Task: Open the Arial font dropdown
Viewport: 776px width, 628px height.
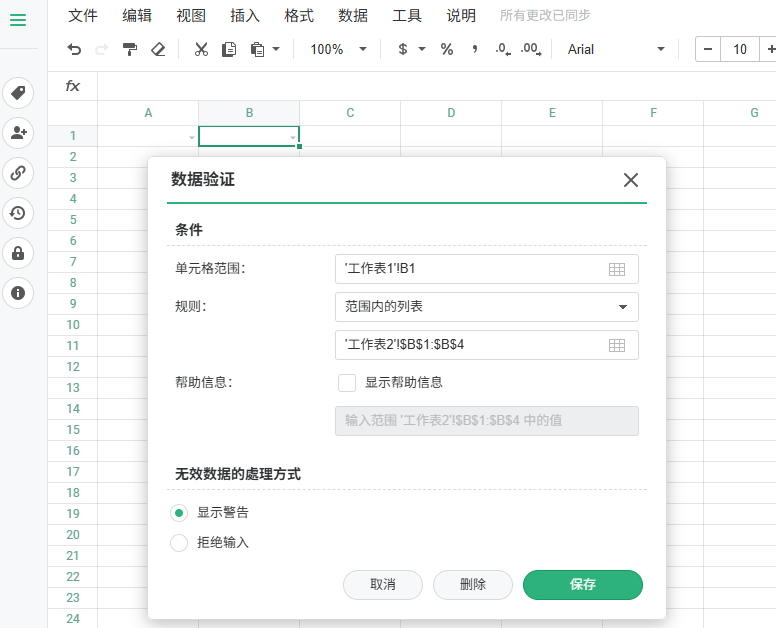Action: coord(616,49)
